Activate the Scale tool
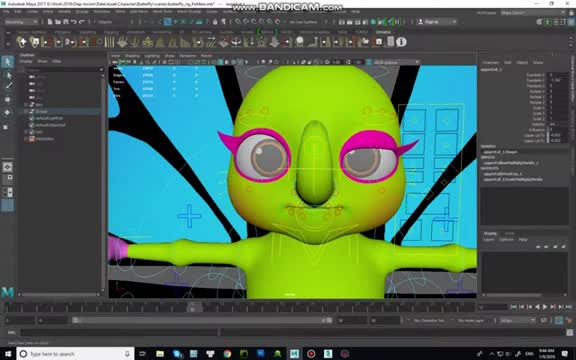The image size is (576, 360). pos(6,127)
